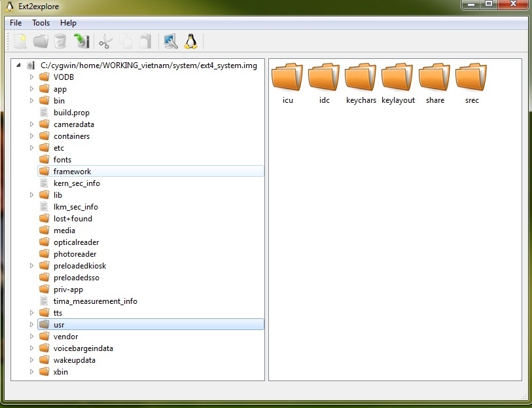Screen dimensions: 532x408
Task: Expand the app folder arrow
Action: tap(31, 88)
